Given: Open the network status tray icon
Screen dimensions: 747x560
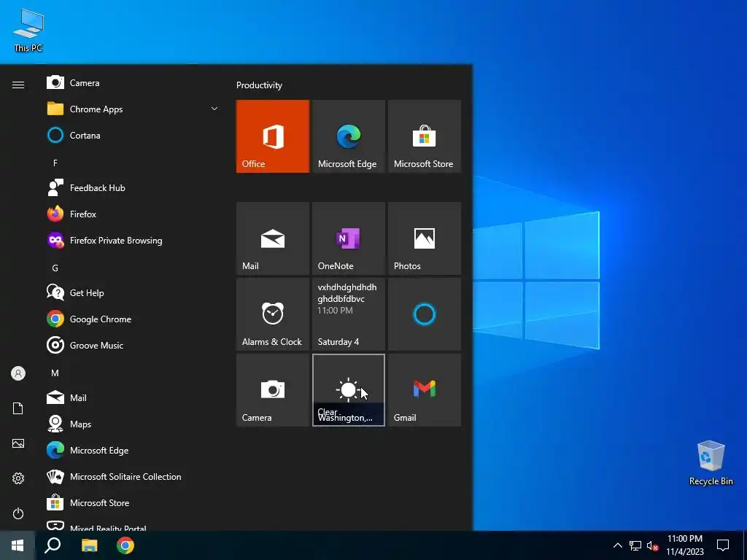Looking at the screenshot, I should click(635, 545).
